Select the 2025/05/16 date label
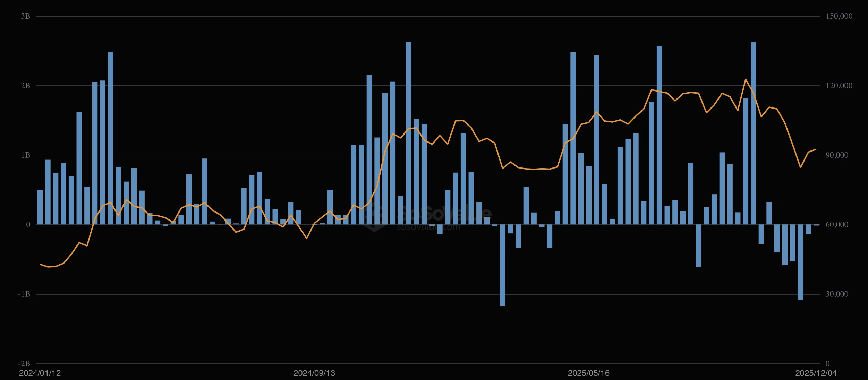 coord(589,373)
